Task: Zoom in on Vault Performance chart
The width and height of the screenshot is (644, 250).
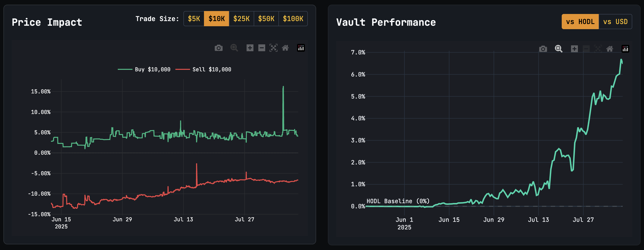Action: click(x=574, y=49)
